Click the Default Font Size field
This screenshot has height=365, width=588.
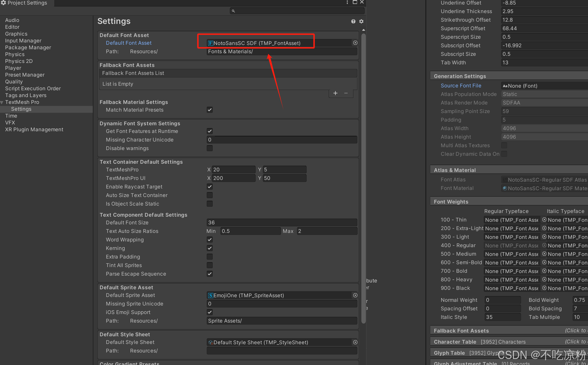[x=281, y=223]
